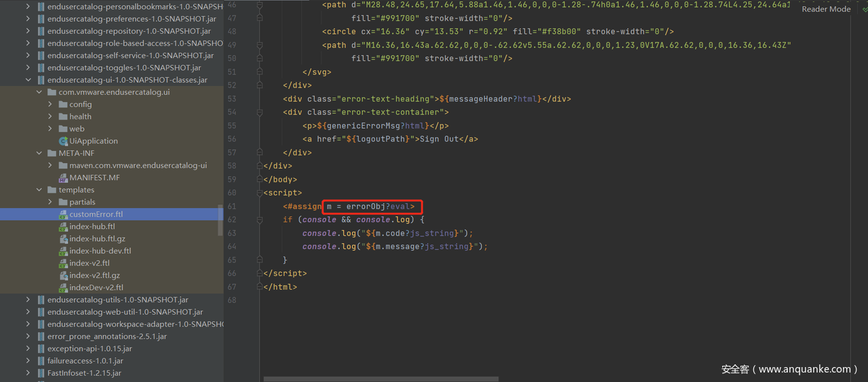Open the customError.ftl template file

(x=96, y=214)
